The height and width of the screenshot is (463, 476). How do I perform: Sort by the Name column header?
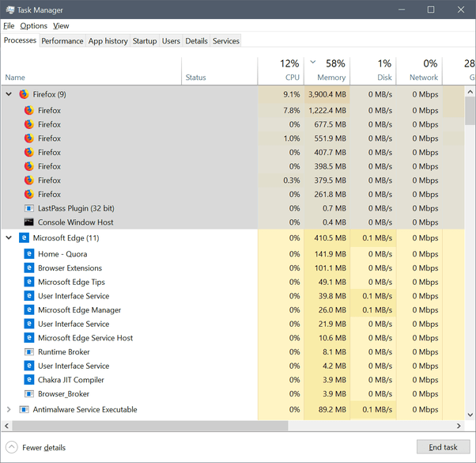(x=92, y=71)
